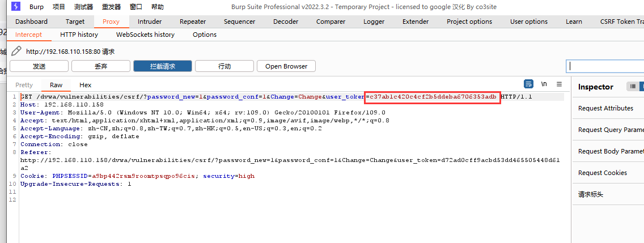Go to the Intruder tab
Image resolution: width=644 pixels, height=243 pixels.
(x=150, y=22)
